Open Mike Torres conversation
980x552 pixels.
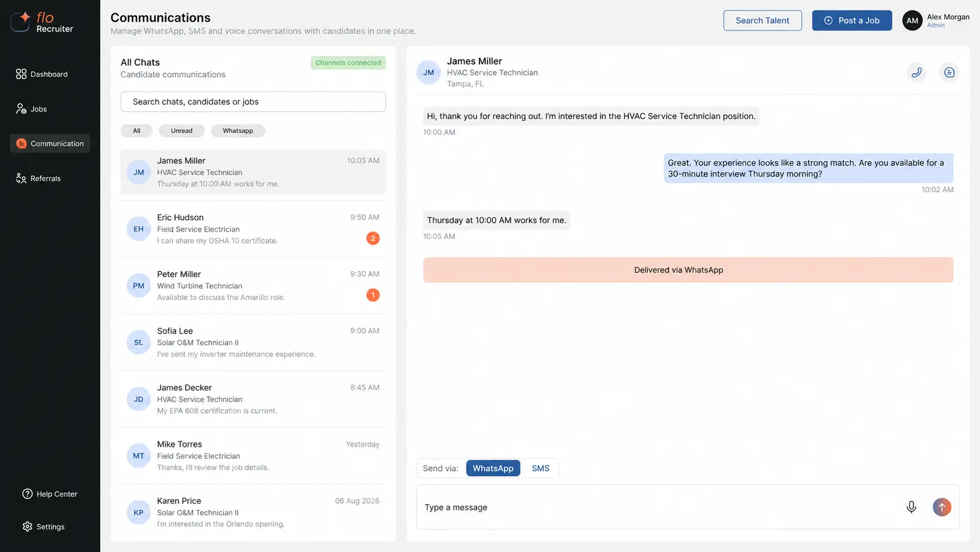[x=253, y=456]
